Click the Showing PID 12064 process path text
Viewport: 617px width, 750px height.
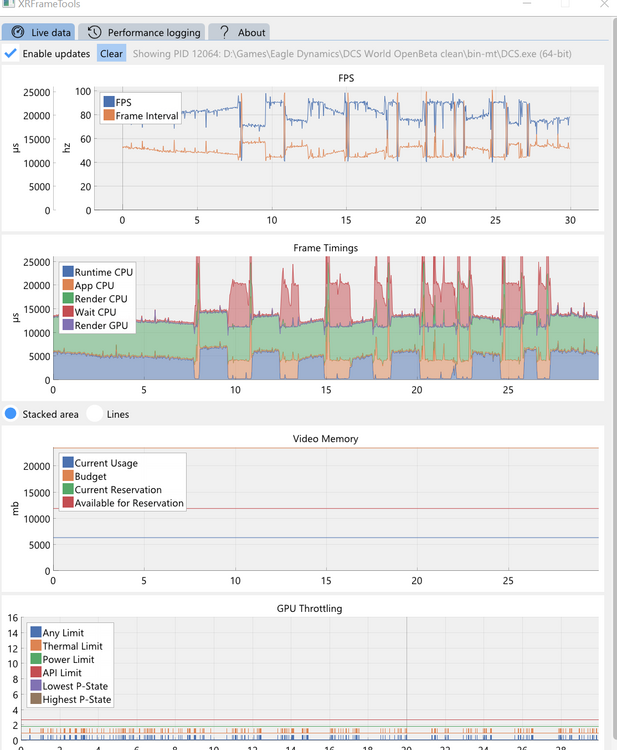tap(352, 54)
